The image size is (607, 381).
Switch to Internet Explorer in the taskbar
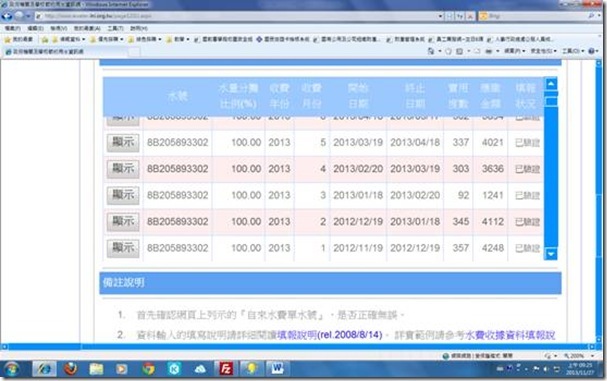click(44, 369)
